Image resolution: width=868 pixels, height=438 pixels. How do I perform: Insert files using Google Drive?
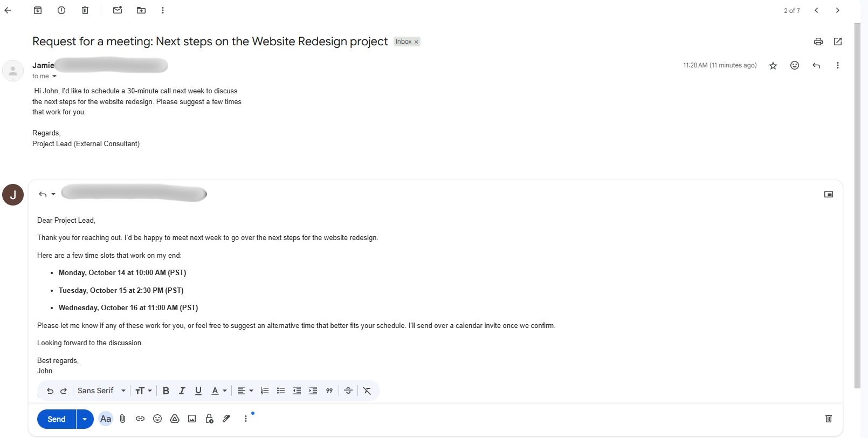tap(175, 419)
